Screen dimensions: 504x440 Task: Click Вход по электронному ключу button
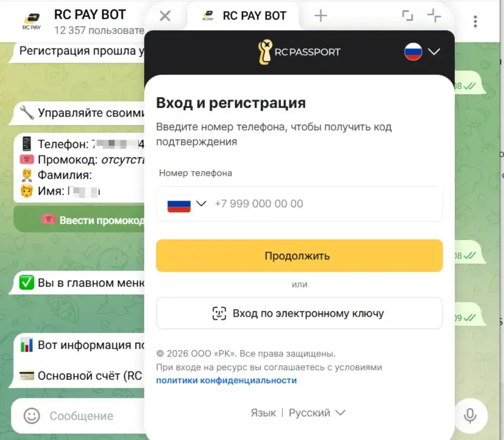299,313
